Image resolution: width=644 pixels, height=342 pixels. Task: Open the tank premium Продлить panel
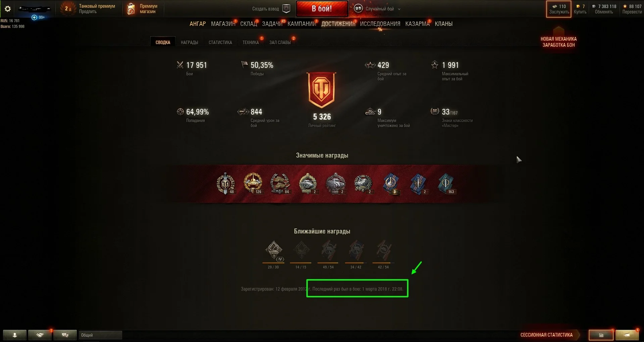pyautogui.click(x=88, y=9)
